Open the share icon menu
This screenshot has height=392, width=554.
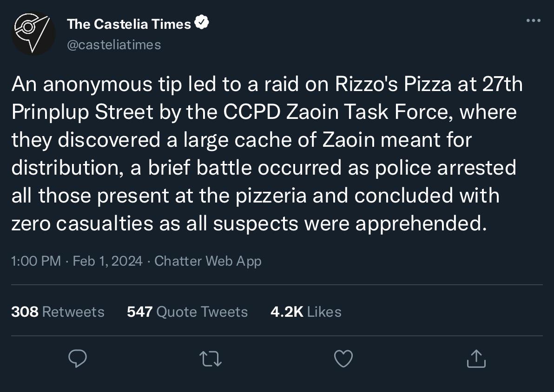(x=475, y=359)
